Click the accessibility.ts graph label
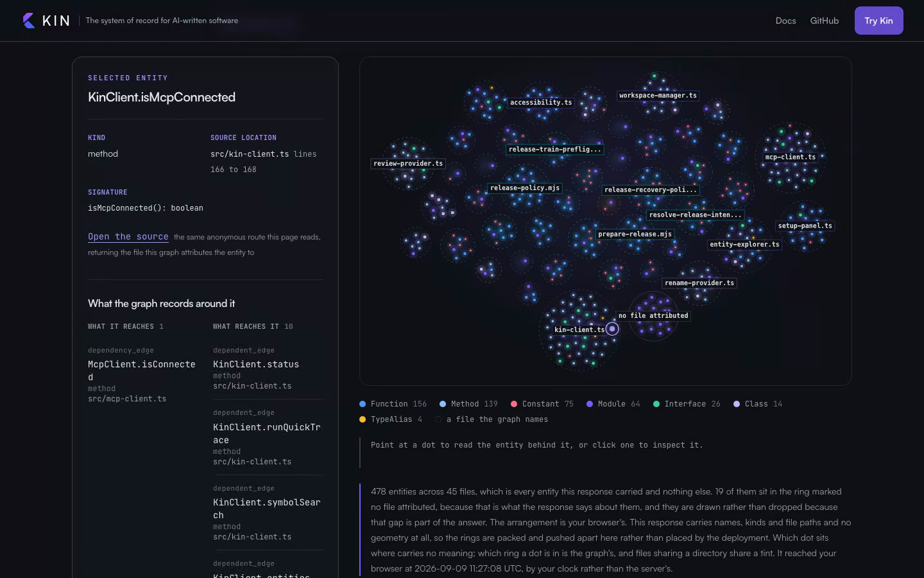The width and height of the screenshot is (924, 578). pos(541,102)
